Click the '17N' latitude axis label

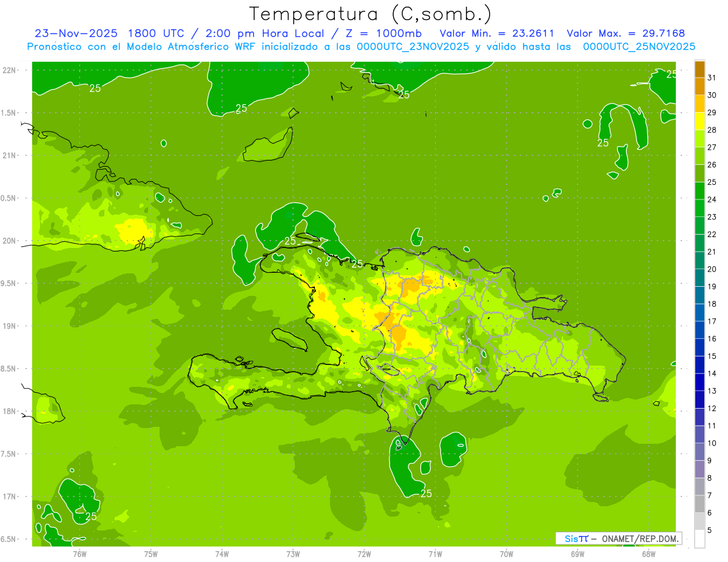tap(10, 497)
